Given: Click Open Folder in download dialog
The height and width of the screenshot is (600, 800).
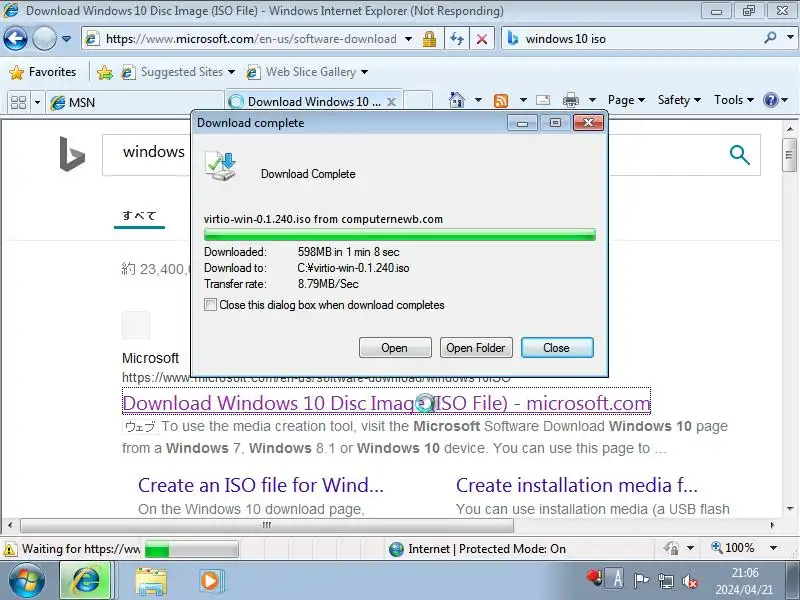Looking at the screenshot, I should tap(476, 347).
